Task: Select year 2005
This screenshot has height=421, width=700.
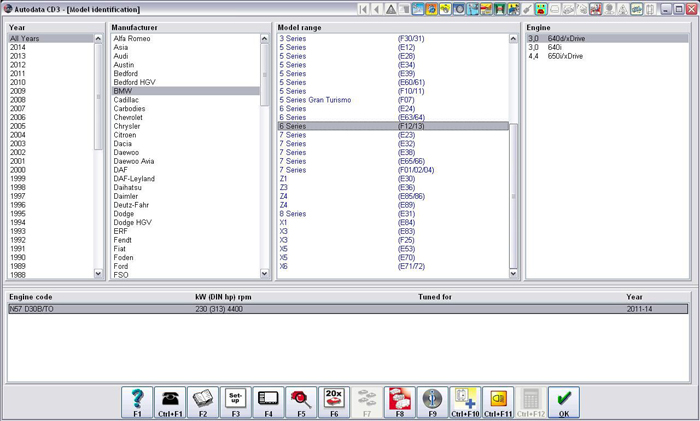Action: (18, 126)
